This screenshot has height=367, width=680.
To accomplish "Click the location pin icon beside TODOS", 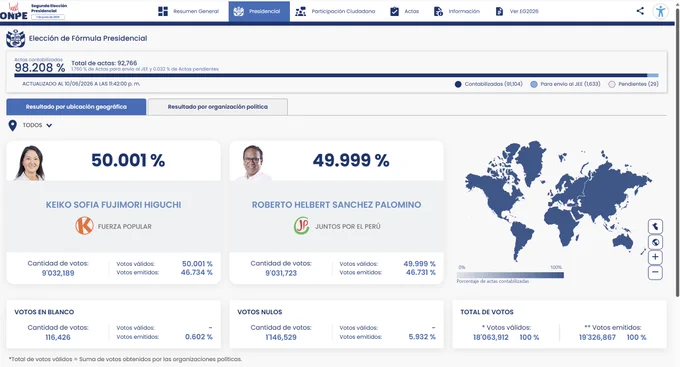I will tap(13, 125).
